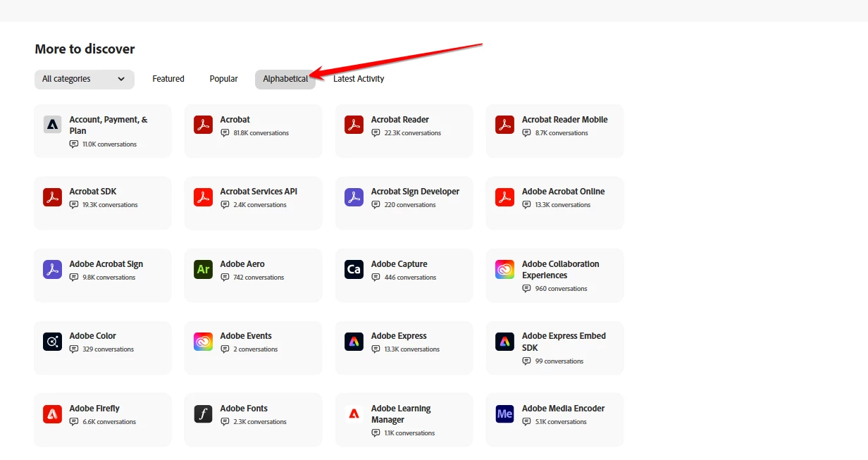868x460 pixels.
Task: Open the Adobe Learning Manager title link
Action: click(x=401, y=414)
